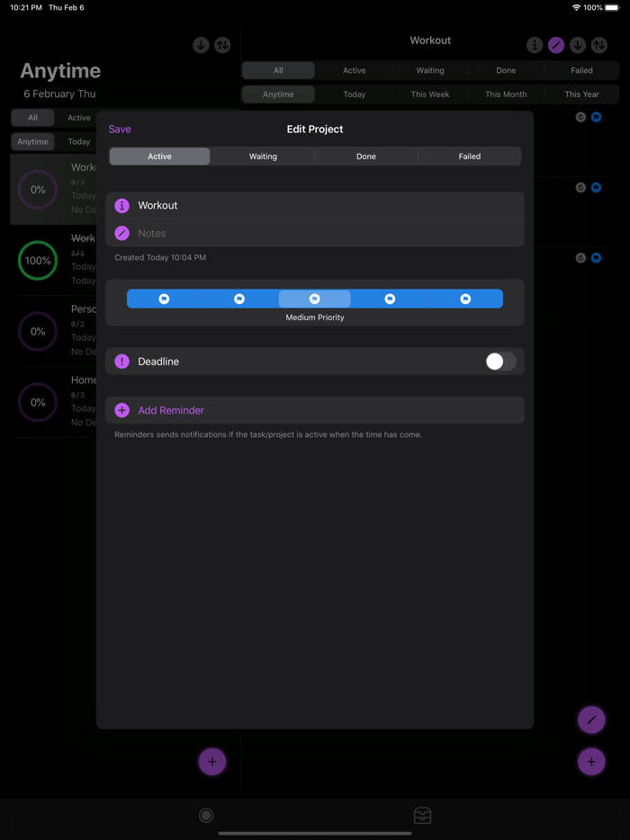
Task: Select Failed filter in Workout panel
Action: [x=581, y=70]
